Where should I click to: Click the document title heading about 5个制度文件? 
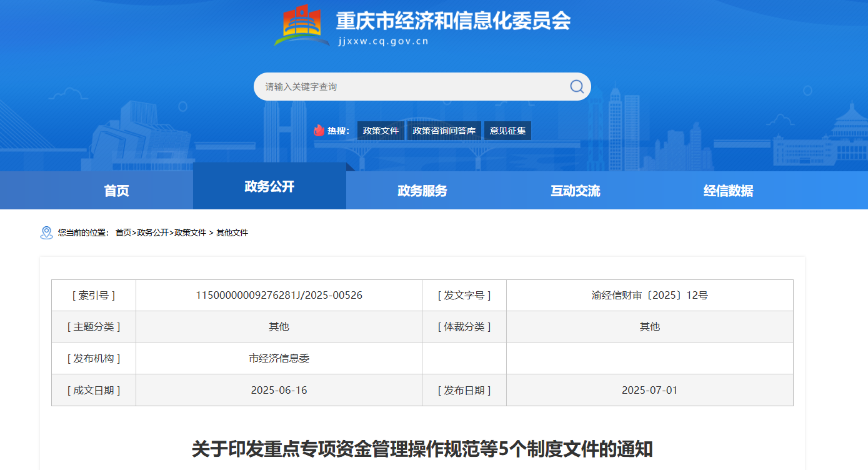point(422,449)
